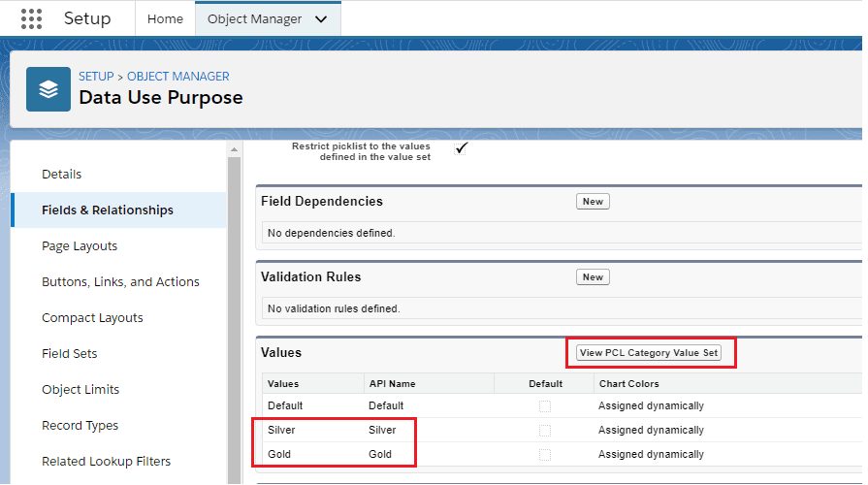Screen dimensions: 868x485
Task: Select Related Lookup Filters sidebar item
Action: (106, 462)
